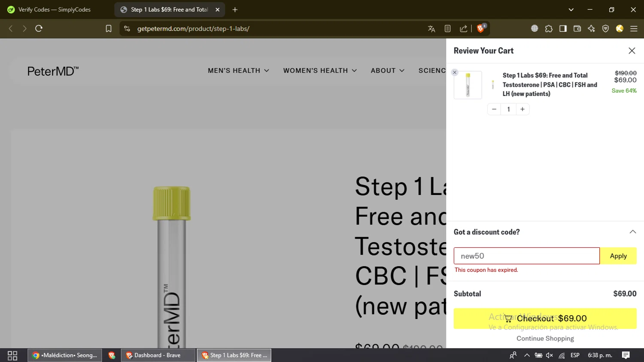Open the globe icon in the toolbar
The image size is (644, 362).
click(x=535, y=28)
